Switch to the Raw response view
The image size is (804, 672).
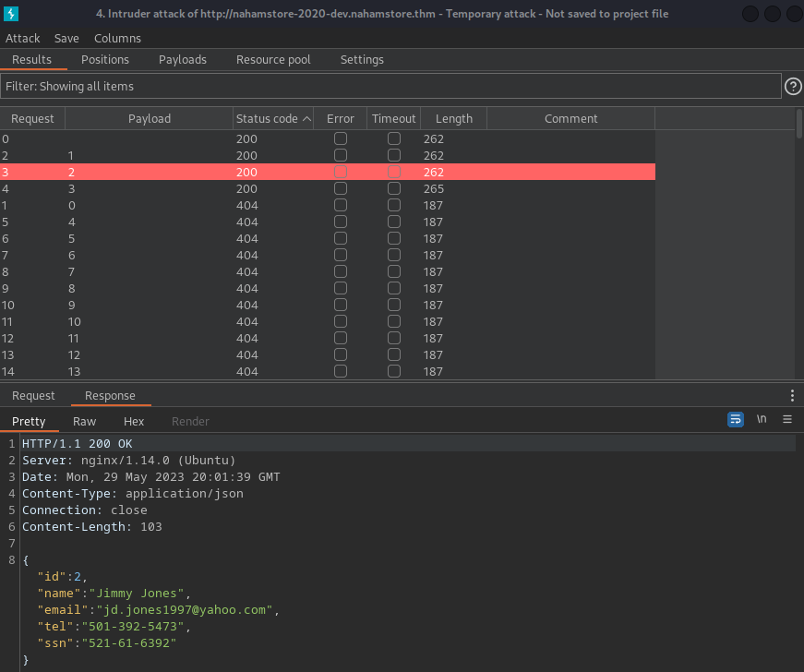(x=84, y=421)
